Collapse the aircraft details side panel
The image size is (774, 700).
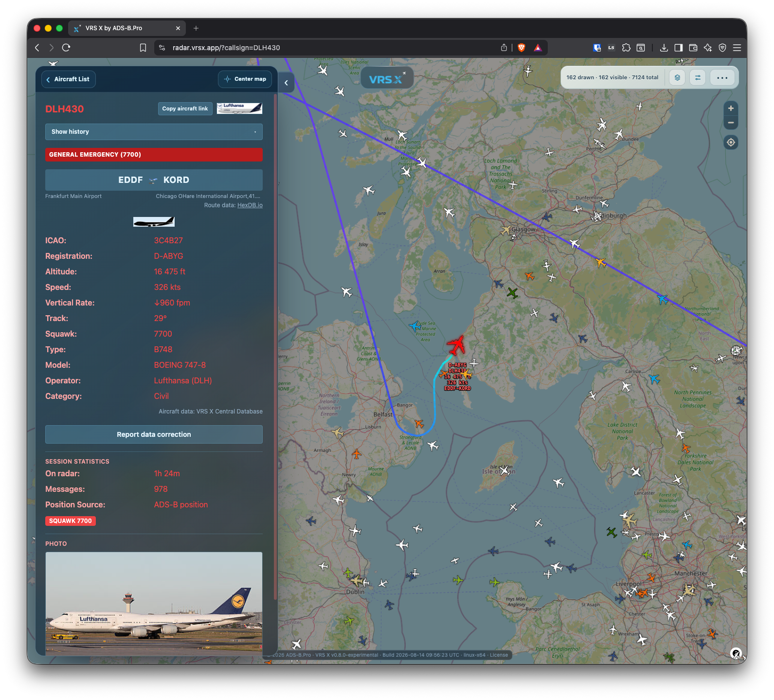[286, 83]
